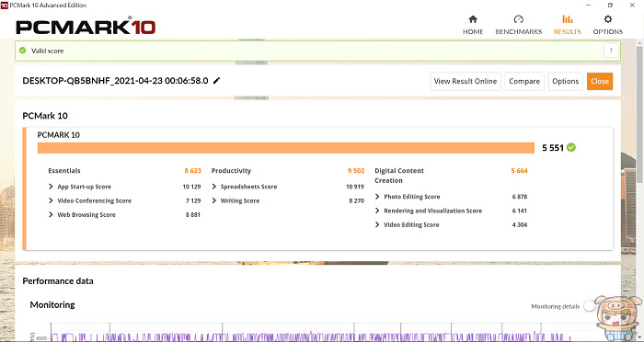
Task: Edit result name with the pencil icon
Action: point(217,81)
